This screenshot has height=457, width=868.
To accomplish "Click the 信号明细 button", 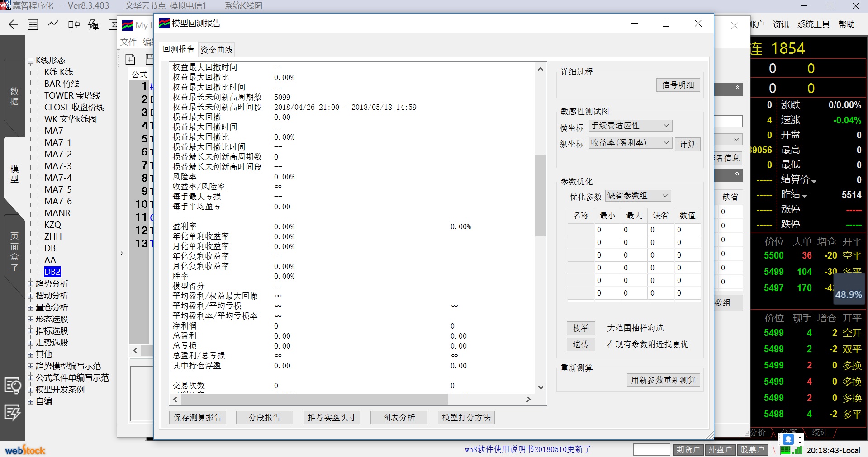I will pos(678,85).
